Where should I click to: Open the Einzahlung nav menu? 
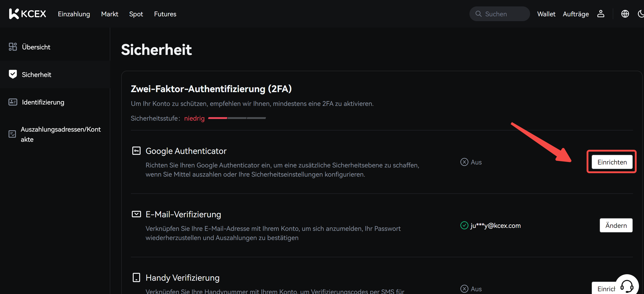tap(74, 14)
